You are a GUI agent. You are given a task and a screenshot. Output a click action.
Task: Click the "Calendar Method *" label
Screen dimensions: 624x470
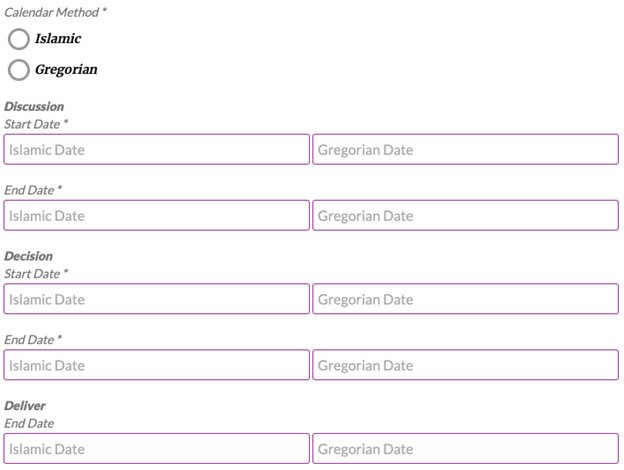55,12
